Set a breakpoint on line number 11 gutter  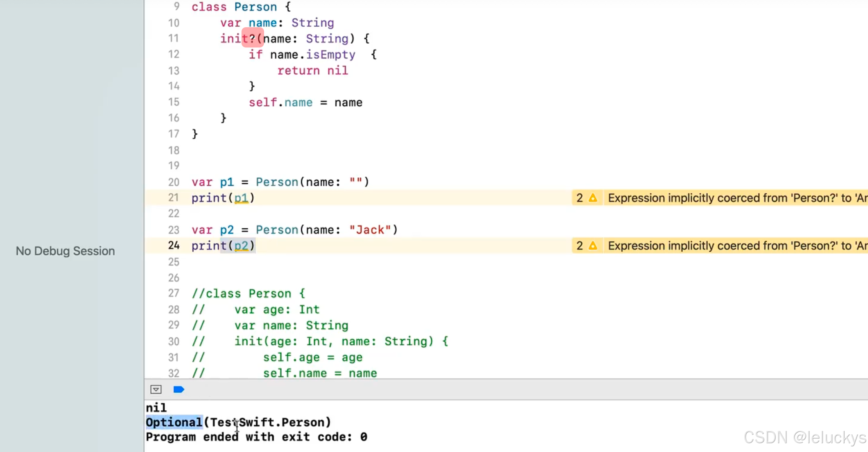(173, 38)
